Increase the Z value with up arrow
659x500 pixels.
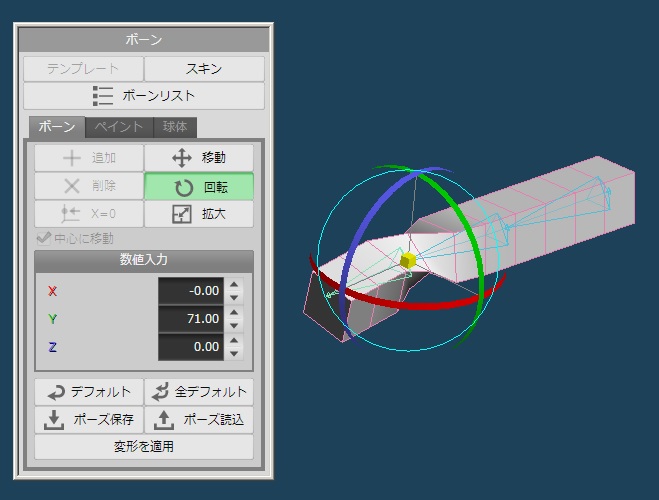coord(234,340)
